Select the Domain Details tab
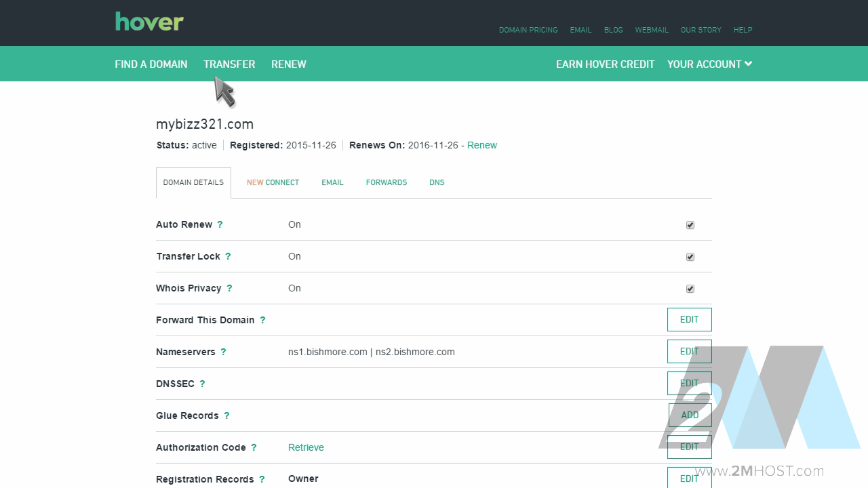868x488 pixels. pos(193,182)
